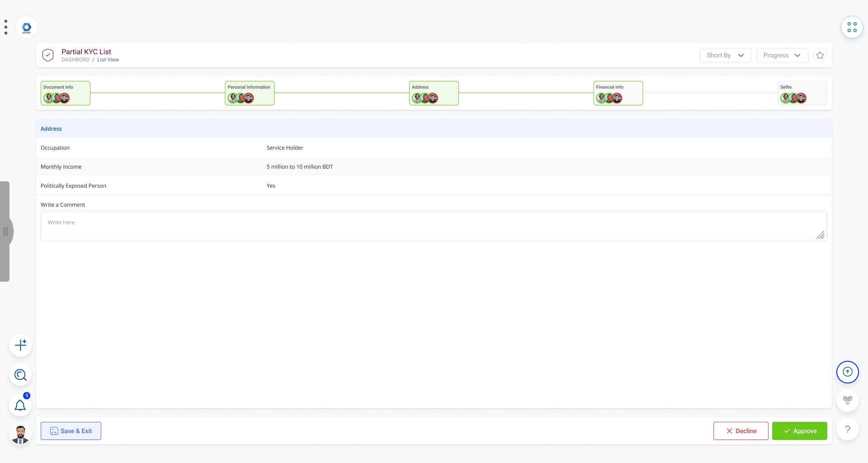Viewport: 868px width, 463px height.
Task: Switch to the Personal Information step
Action: pos(250,93)
